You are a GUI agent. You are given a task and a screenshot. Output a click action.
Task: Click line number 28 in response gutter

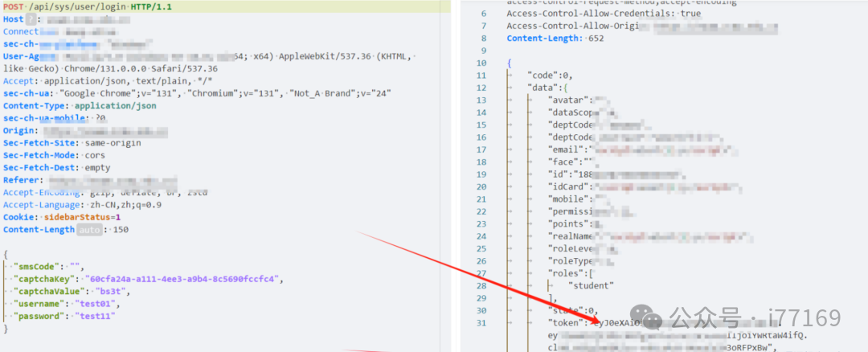481,285
